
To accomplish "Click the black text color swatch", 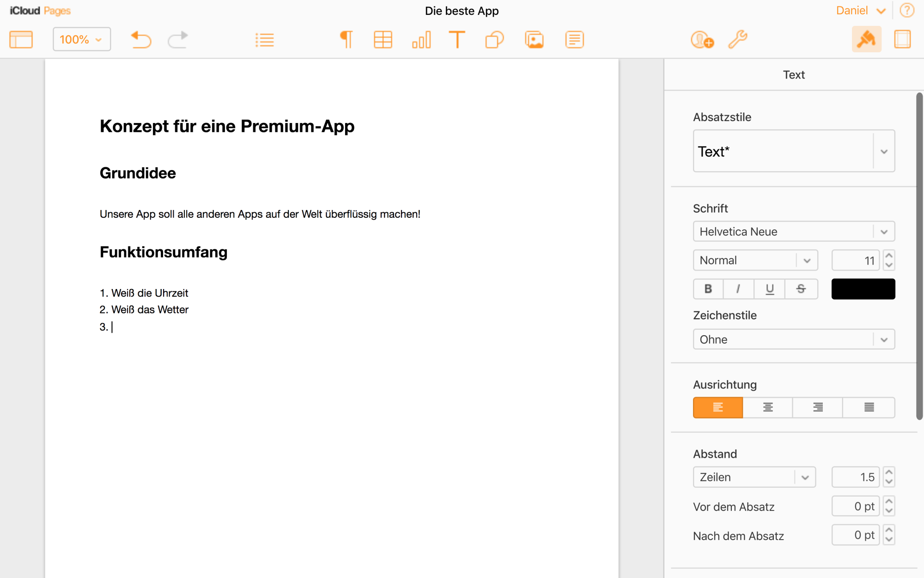I will (x=863, y=289).
